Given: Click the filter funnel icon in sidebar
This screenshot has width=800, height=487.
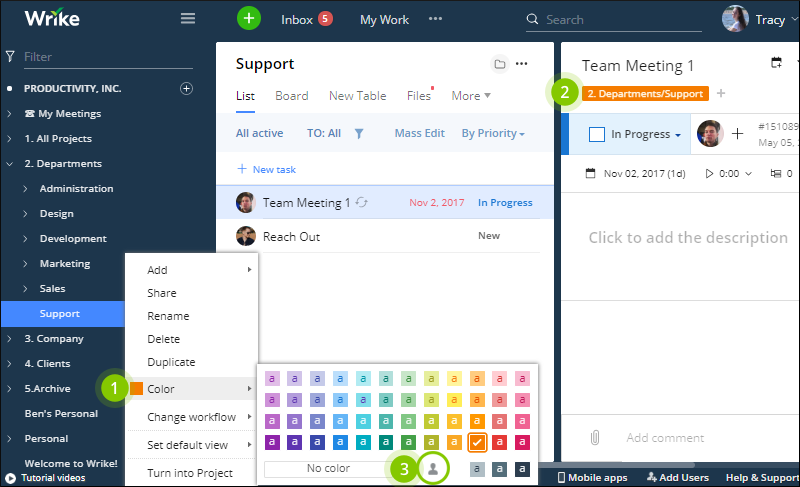Looking at the screenshot, I should coord(10,56).
